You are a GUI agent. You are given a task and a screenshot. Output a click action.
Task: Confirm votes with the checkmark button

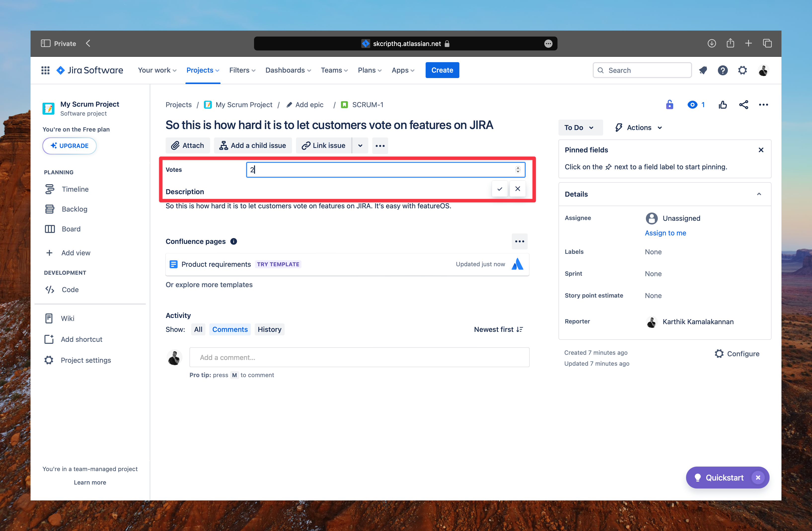point(499,188)
